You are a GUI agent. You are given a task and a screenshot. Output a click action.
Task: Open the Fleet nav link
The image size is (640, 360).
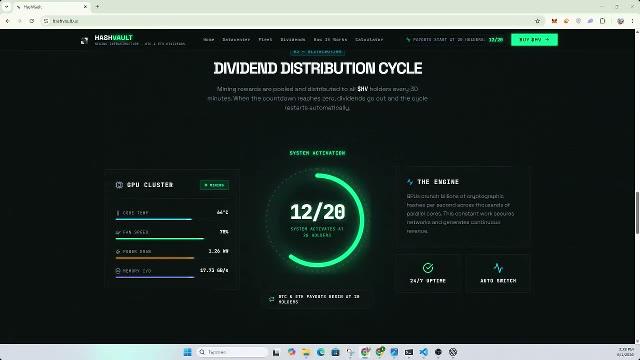265,40
